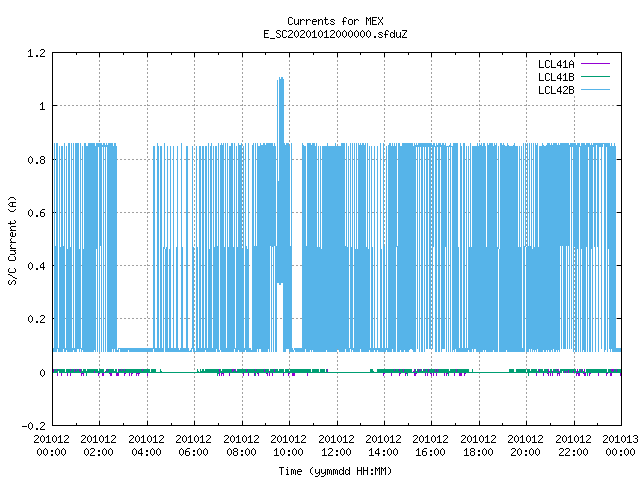Viewport: 640px width, 480px height.
Task: Click the 201012 04:00 time tick label
Action: tap(146, 446)
